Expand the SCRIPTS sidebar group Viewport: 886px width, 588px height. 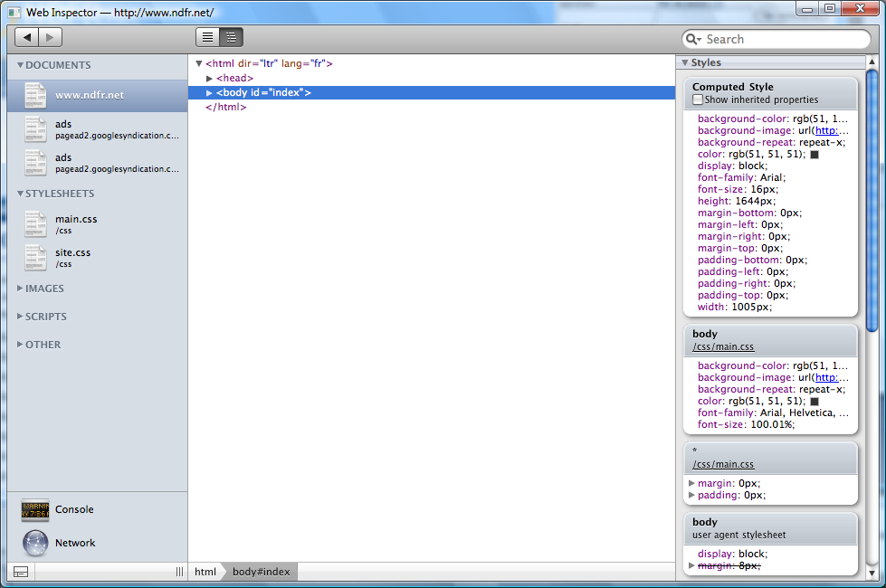[21, 317]
